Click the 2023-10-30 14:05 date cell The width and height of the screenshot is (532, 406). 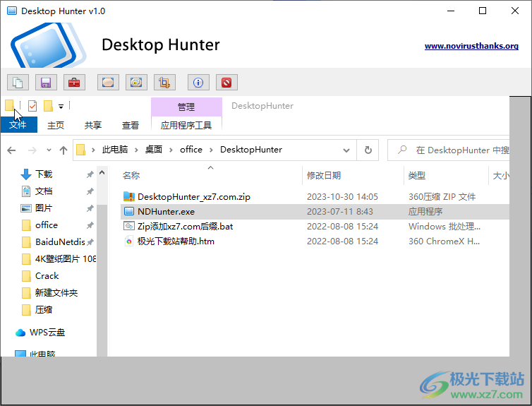point(342,196)
